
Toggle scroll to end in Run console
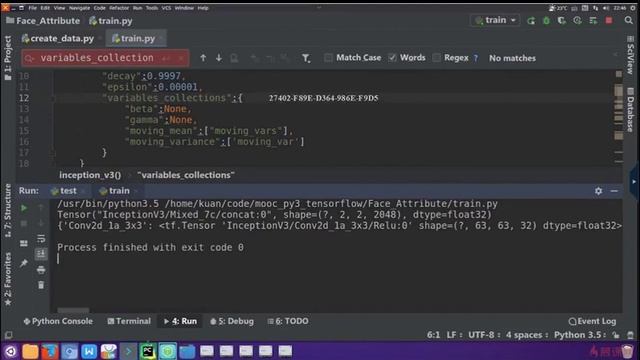tap(41, 254)
